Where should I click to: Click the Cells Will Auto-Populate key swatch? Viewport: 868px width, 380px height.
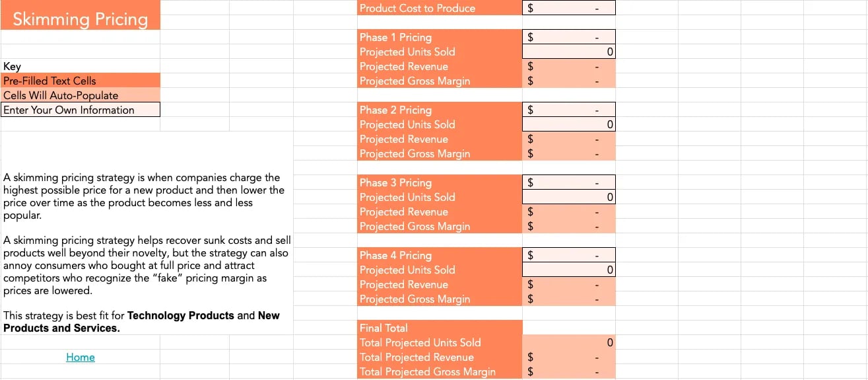pos(80,95)
